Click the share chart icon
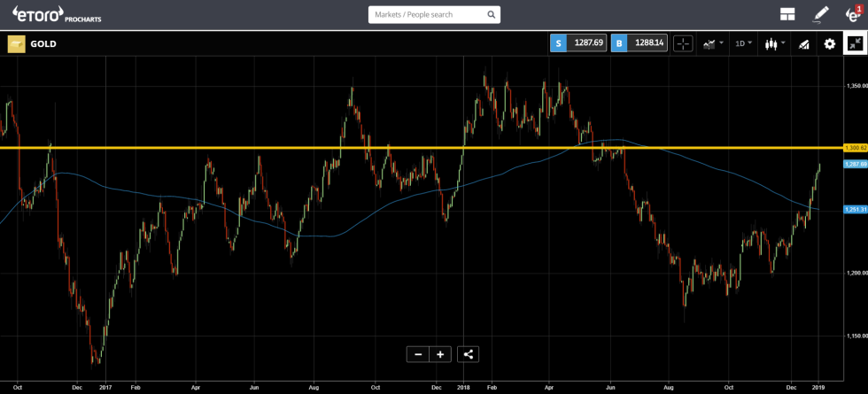Image resolution: width=868 pixels, height=394 pixels. coord(469,354)
